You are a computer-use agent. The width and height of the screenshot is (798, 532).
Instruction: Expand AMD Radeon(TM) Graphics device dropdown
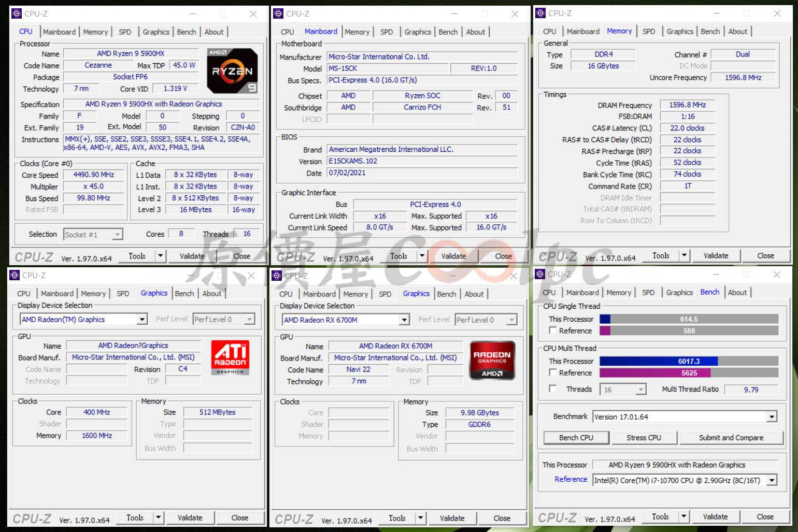coord(142,320)
